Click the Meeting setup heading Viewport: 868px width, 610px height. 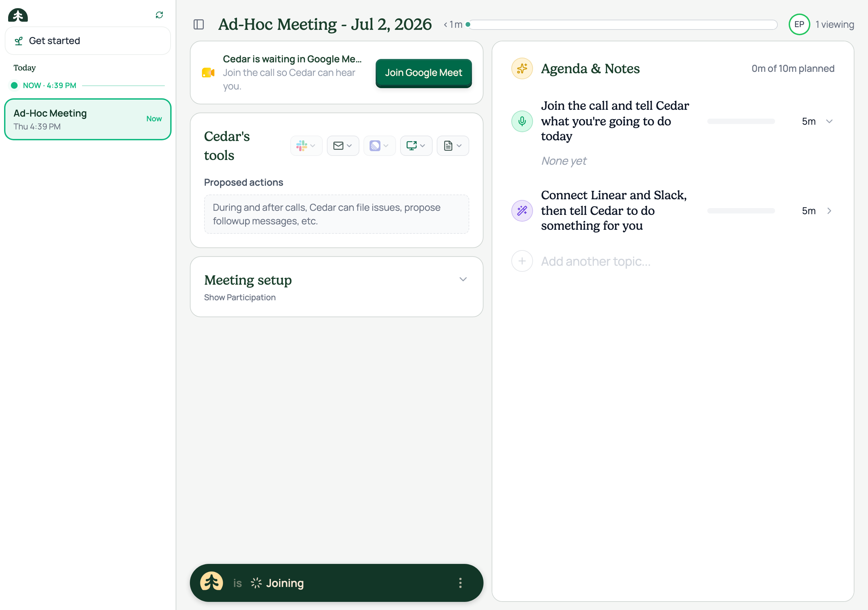(x=248, y=280)
